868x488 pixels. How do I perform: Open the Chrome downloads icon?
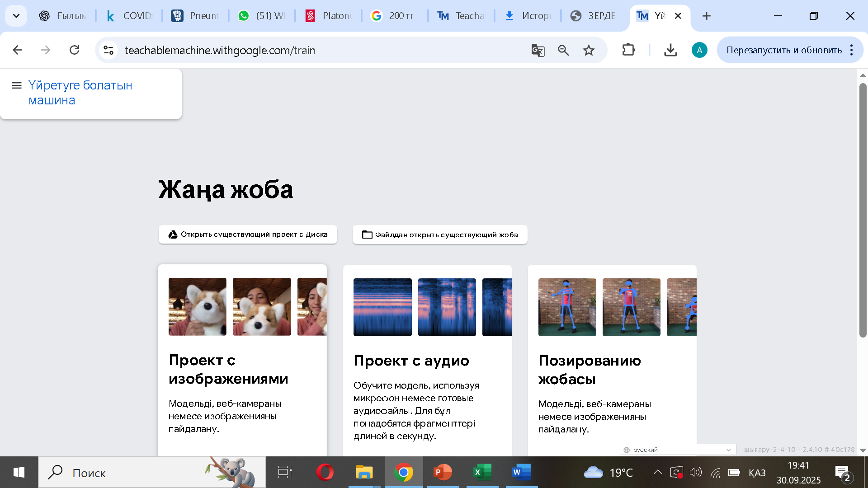670,50
